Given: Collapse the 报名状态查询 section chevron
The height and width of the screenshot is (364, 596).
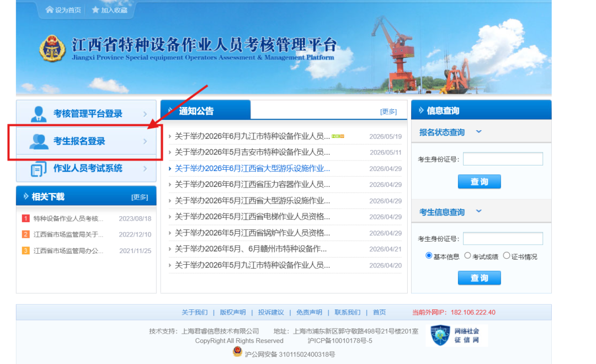Looking at the screenshot, I should click(x=478, y=131).
